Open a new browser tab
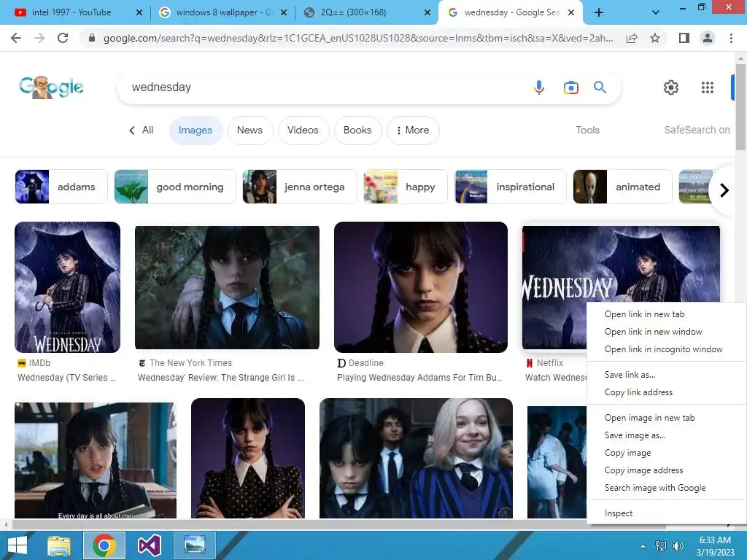 click(x=599, y=12)
